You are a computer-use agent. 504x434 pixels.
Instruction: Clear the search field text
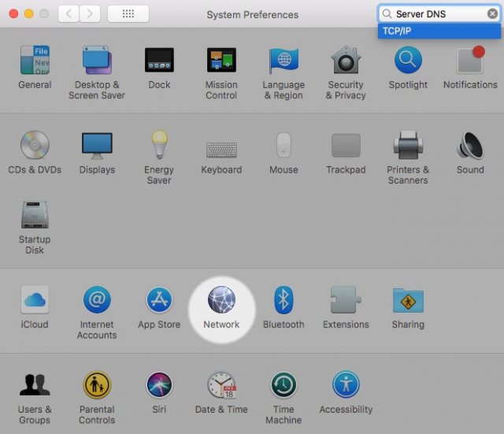click(492, 14)
